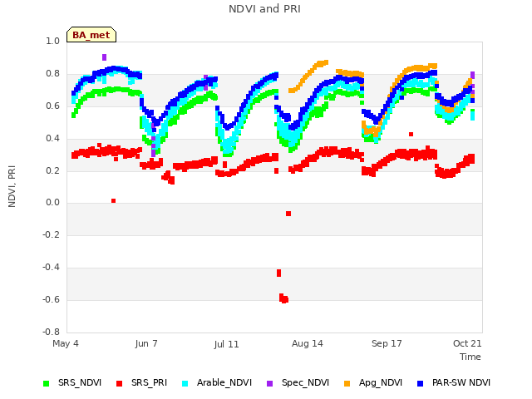
Task: Click the BA_met label badge
Action: [91, 35]
